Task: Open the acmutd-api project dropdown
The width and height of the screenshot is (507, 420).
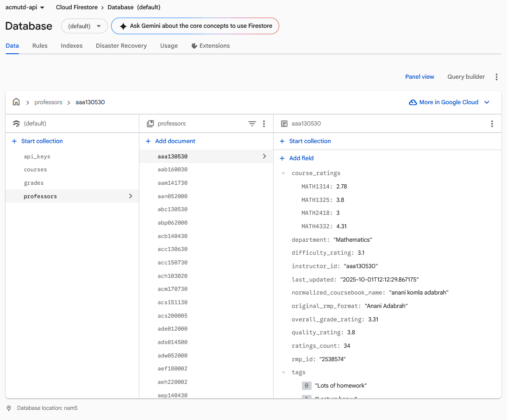Action: [x=25, y=7]
